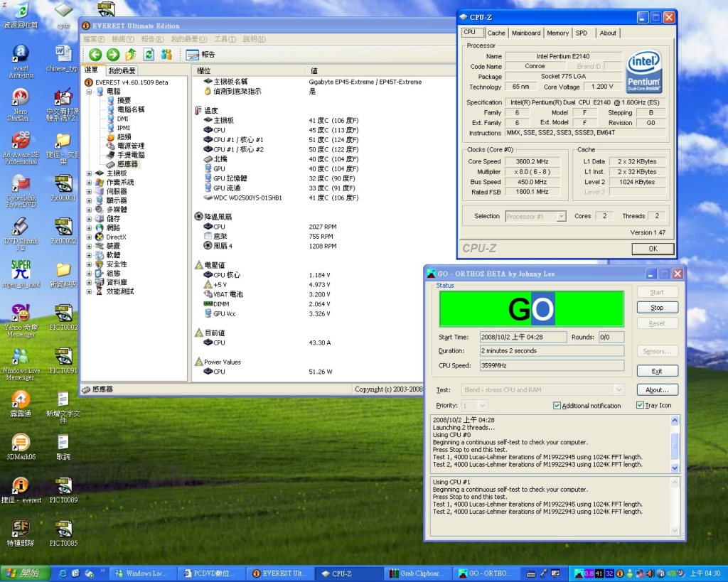Switch to 我的最愛 favorites tab in EVEREST
This screenshot has width=728, height=582.
(122, 70)
